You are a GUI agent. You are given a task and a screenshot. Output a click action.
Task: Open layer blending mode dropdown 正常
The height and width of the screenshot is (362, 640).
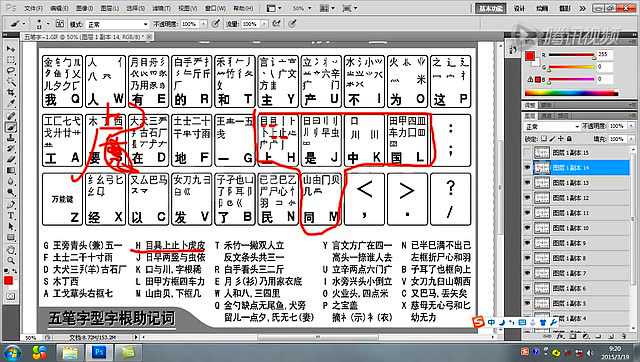(x=552, y=127)
